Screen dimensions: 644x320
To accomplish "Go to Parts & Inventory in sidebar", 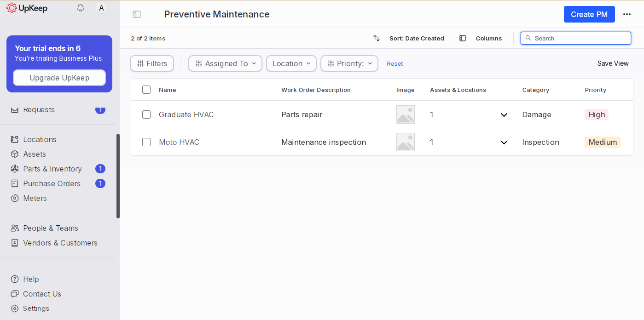I will tap(52, 169).
